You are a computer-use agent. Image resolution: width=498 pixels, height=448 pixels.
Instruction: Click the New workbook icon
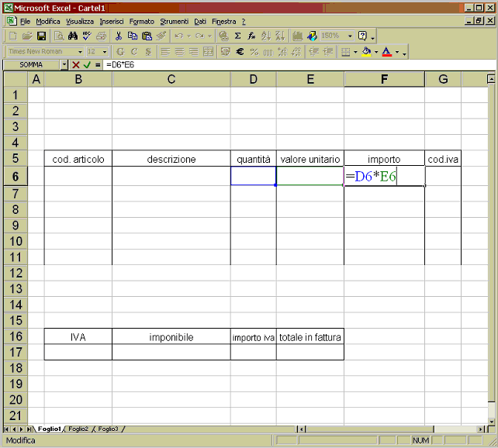pos(13,36)
